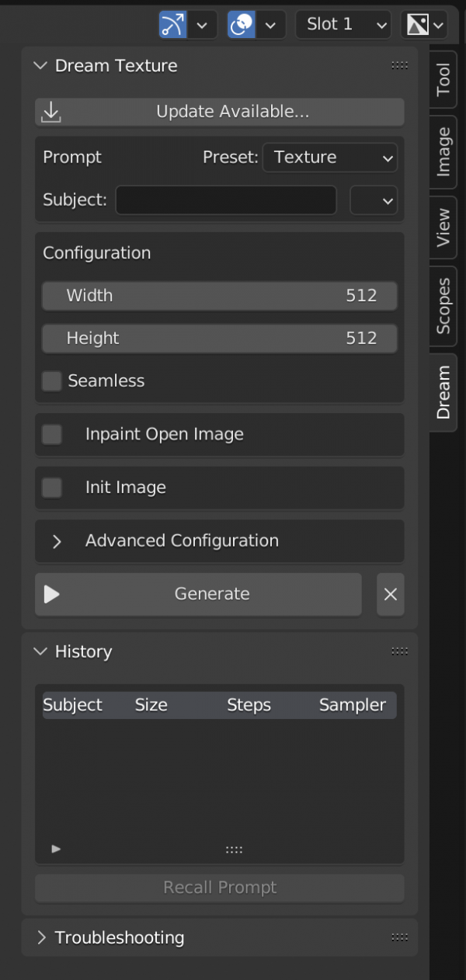Click the download icon beside Update Available
This screenshot has width=466, height=980.
point(51,112)
